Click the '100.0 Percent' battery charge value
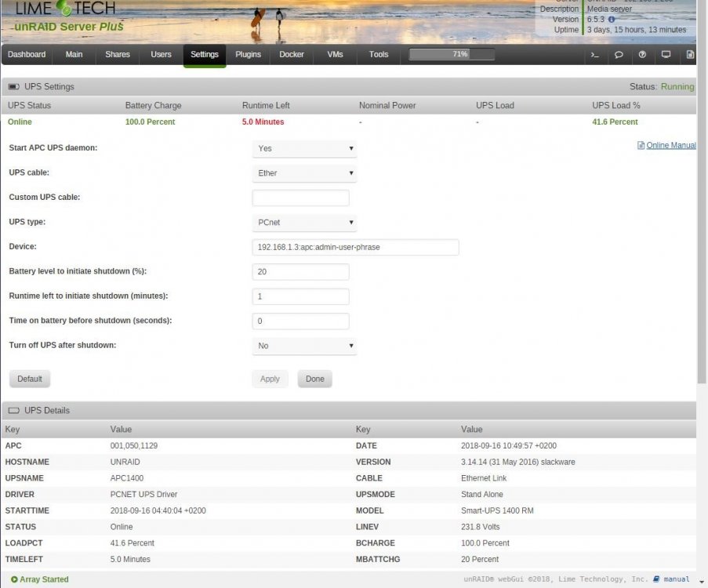708x588 pixels. [x=150, y=122]
